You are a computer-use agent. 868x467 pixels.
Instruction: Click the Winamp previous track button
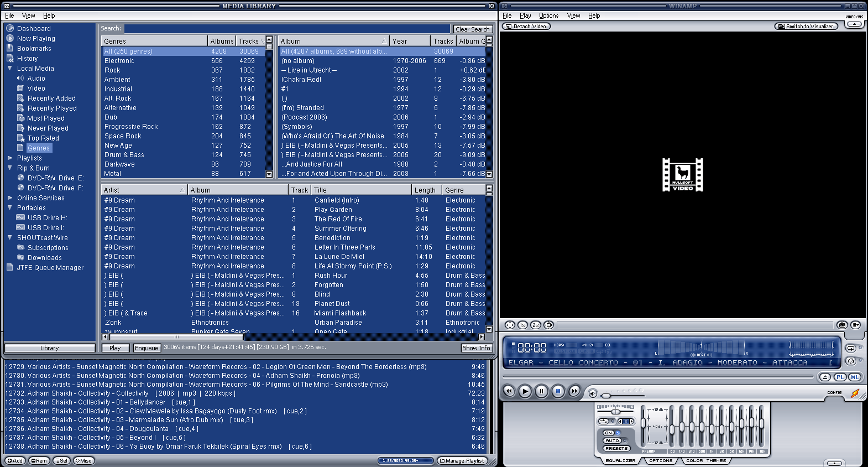(x=509, y=391)
